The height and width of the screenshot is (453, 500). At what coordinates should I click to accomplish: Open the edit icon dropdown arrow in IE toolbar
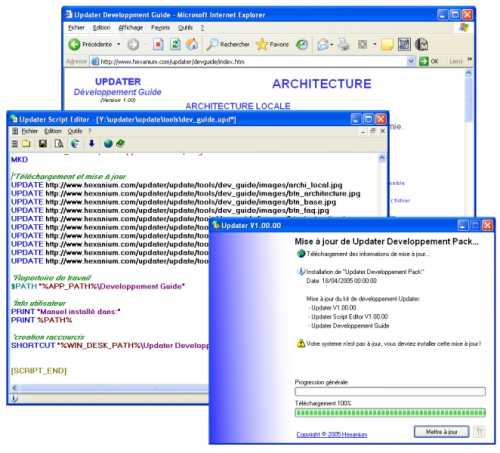(374, 44)
